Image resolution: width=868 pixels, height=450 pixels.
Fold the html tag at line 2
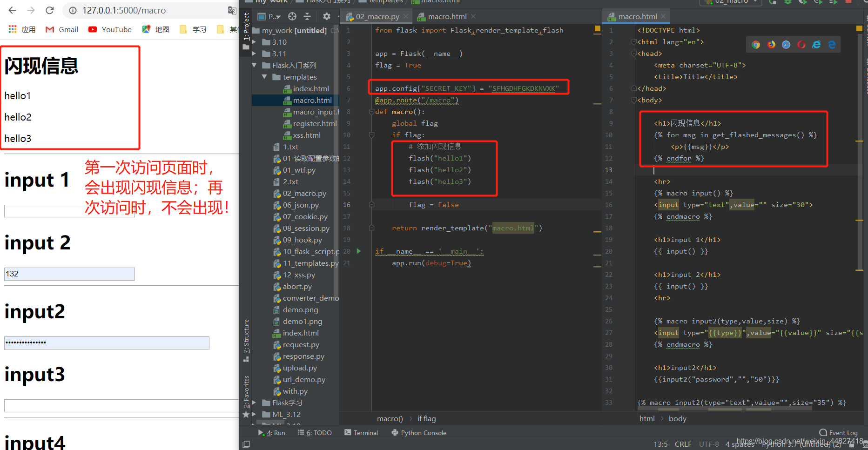pyautogui.click(x=634, y=42)
